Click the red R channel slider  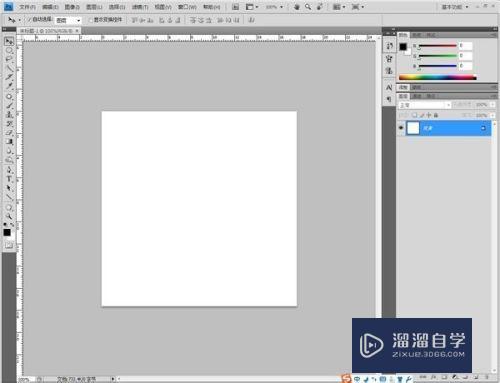click(x=437, y=46)
